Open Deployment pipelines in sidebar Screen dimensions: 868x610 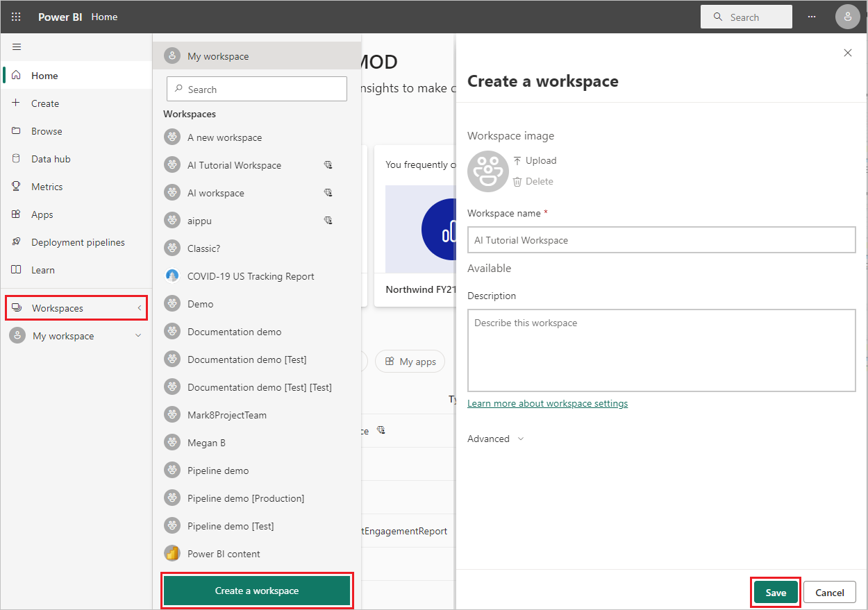tap(76, 242)
